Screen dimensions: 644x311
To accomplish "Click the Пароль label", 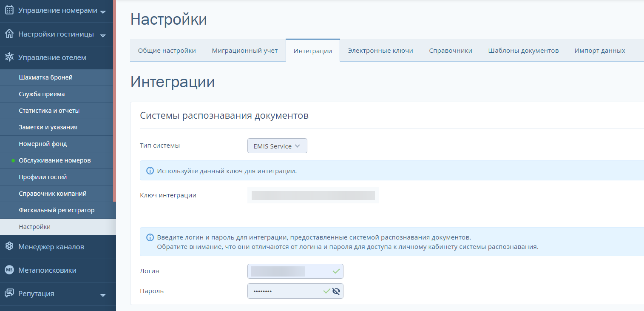I will click(x=152, y=291).
